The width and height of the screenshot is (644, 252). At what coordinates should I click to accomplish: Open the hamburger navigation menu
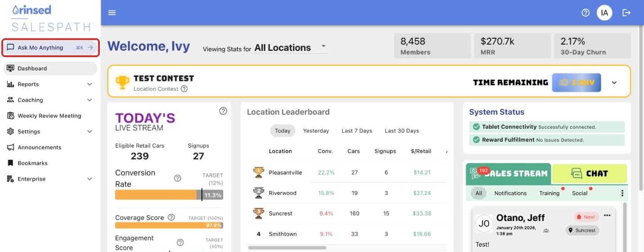[x=112, y=13]
